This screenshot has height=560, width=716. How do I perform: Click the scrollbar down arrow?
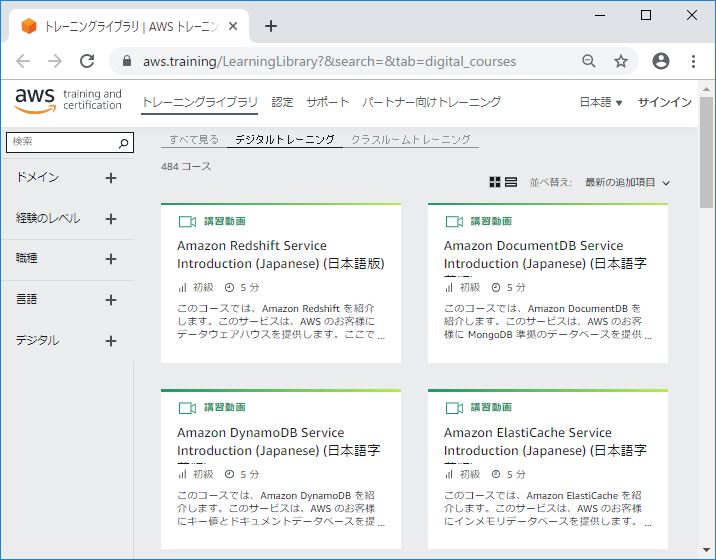click(x=706, y=550)
